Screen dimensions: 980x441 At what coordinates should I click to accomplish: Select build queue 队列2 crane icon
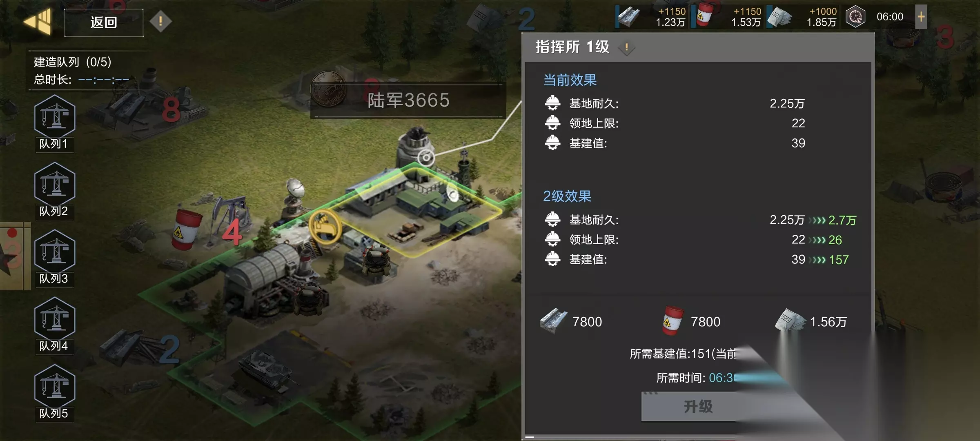(x=55, y=185)
